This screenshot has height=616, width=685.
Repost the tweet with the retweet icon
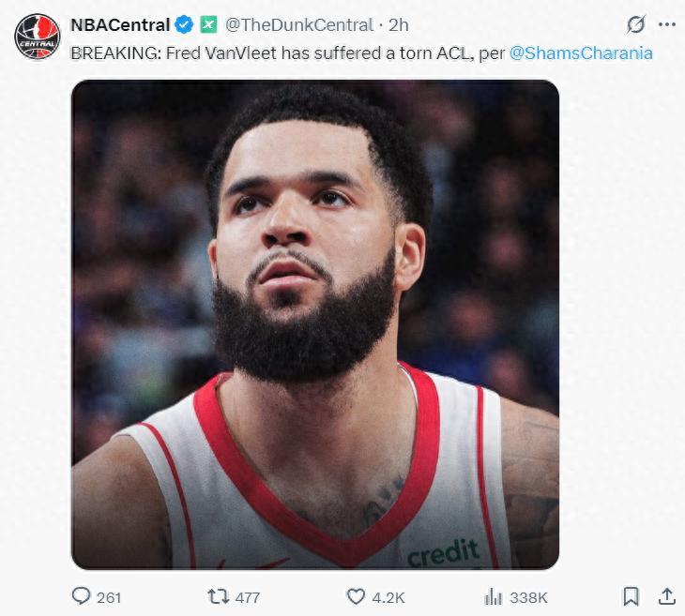coord(217,596)
